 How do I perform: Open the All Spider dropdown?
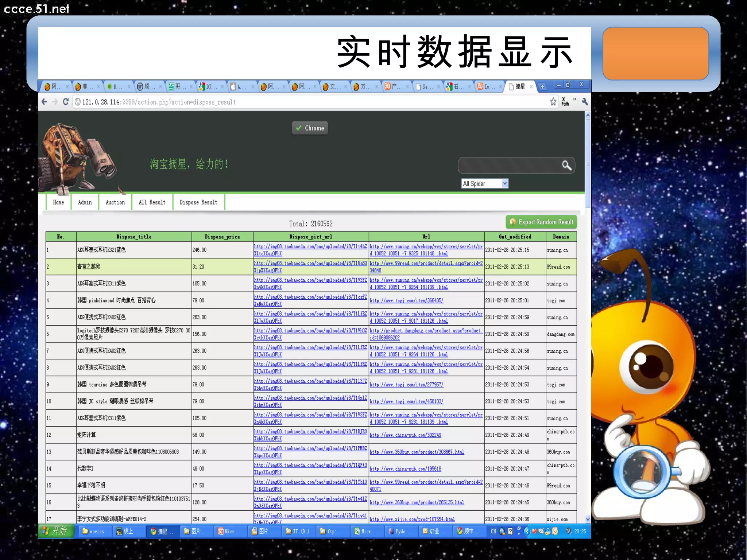(484, 183)
